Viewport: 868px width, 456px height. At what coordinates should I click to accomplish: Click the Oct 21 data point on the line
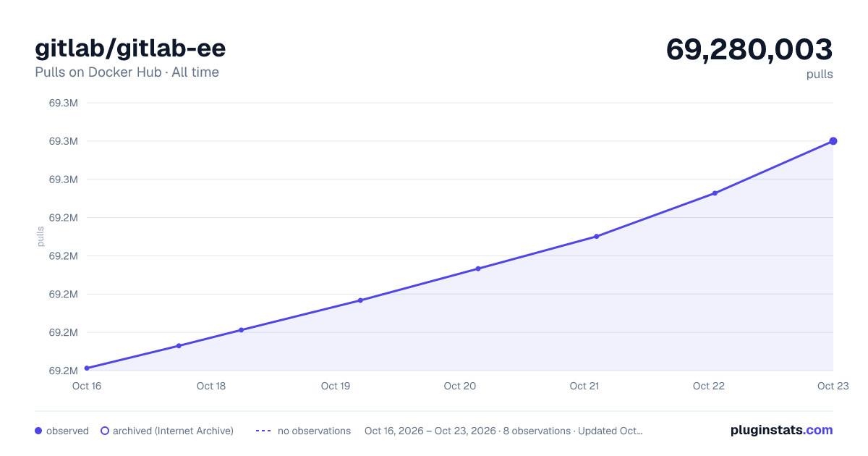597,237
